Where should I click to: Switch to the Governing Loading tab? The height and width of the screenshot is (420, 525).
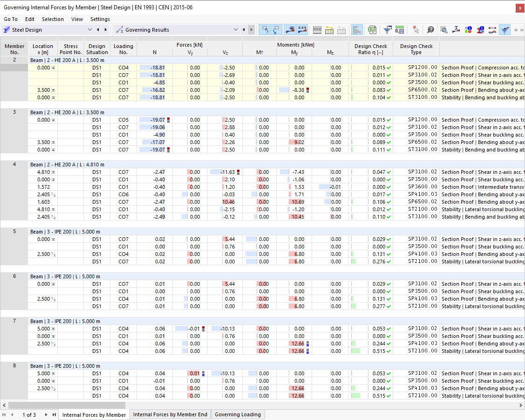coord(238,414)
